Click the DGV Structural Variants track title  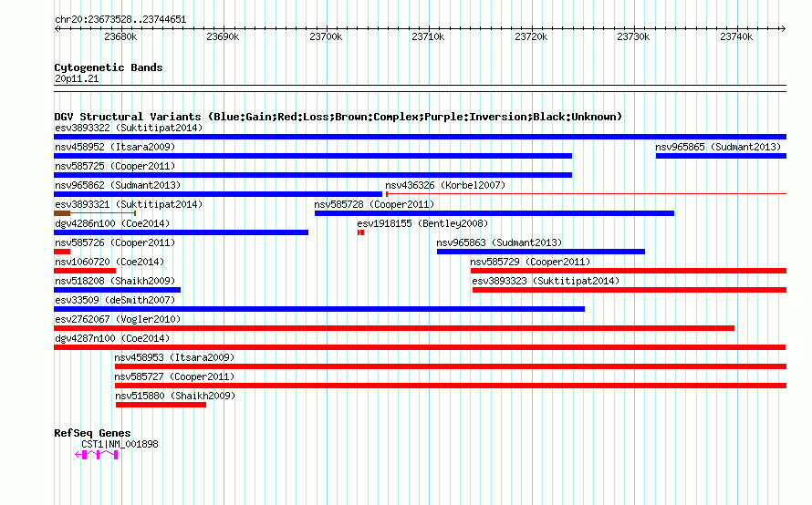[338, 117]
